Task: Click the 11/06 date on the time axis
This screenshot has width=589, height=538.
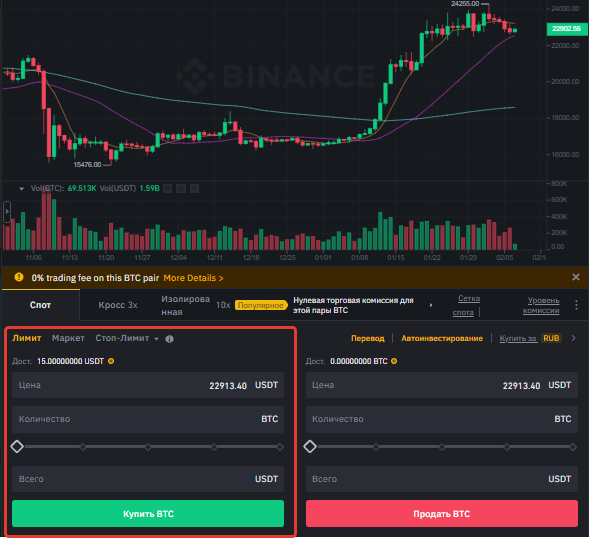Action: (x=33, y=258)
